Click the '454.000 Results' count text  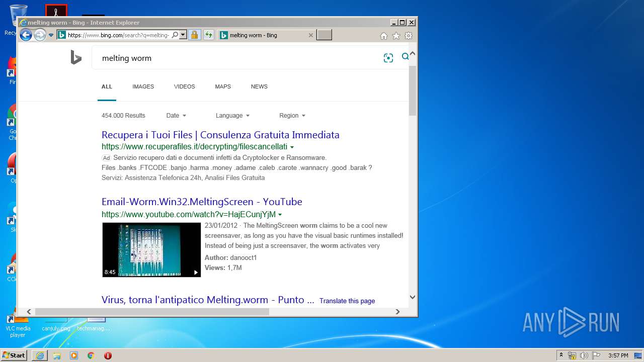(x=123, y=116)
